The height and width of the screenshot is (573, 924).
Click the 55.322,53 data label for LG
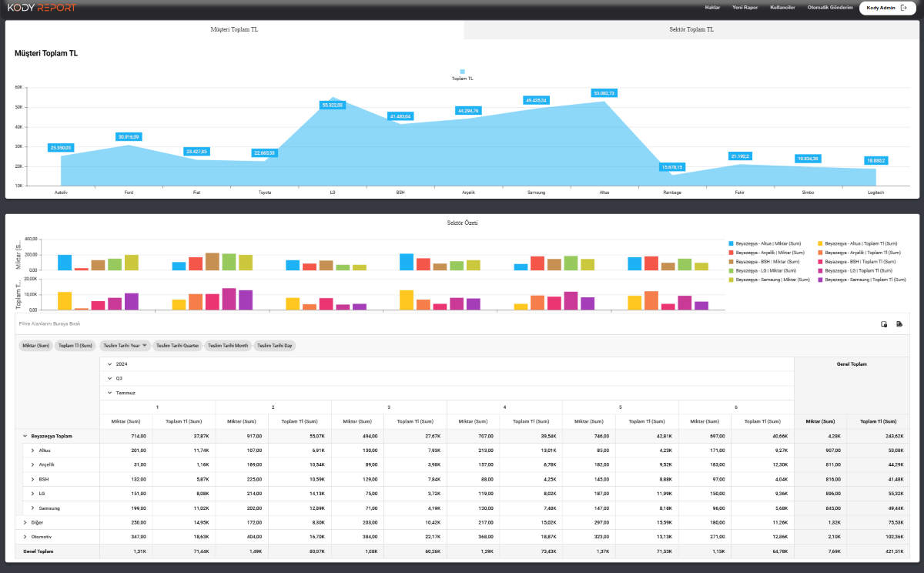(333, 105)
